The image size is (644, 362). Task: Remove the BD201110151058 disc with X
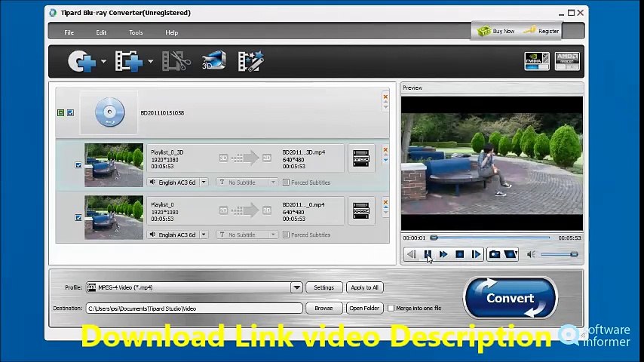[x=385, y=97]
